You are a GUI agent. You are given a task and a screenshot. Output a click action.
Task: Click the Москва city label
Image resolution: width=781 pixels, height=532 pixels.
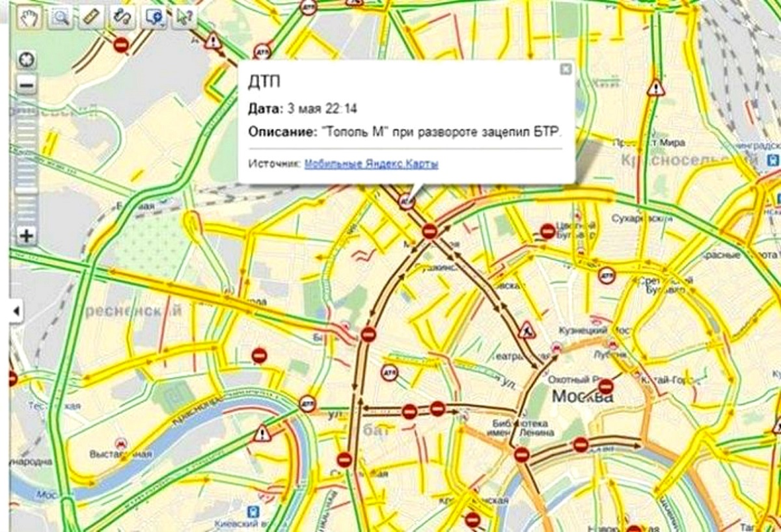pos(582,396)
